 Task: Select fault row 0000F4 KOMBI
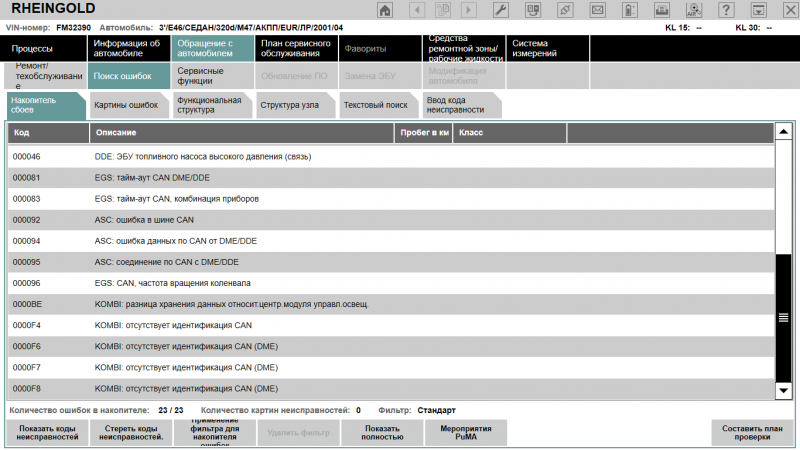[x=391, y=326]
